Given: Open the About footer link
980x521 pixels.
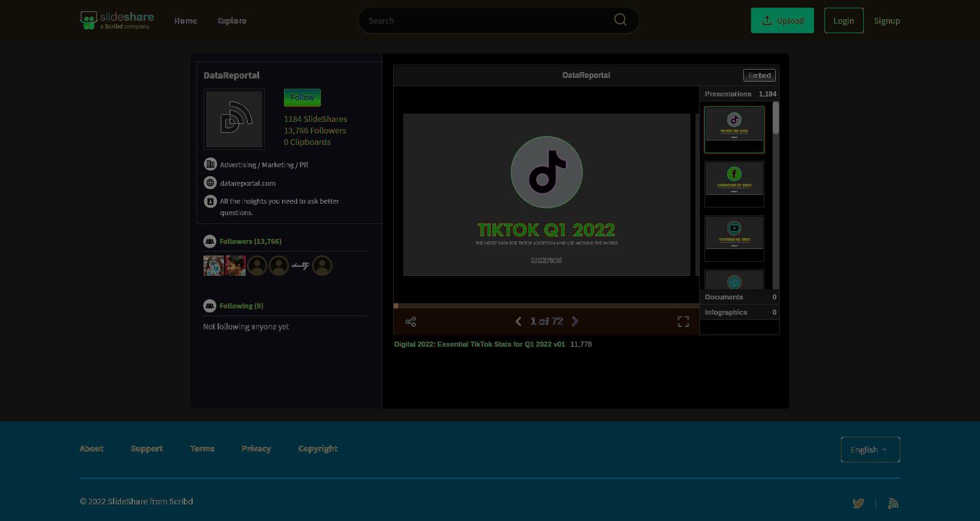Looking at the screenshot, I should coord(91,449).
